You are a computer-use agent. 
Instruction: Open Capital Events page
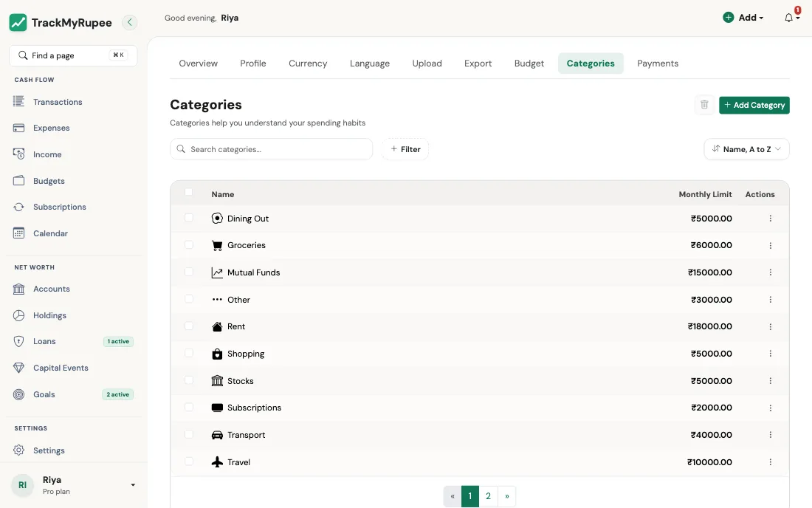pyautogui.click(x=61, y=368)
